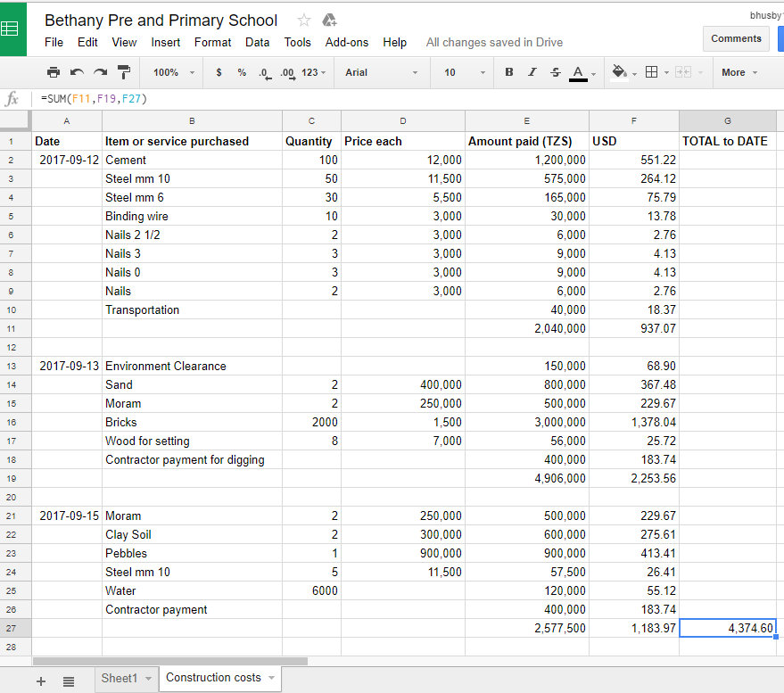784x693 pixels.
Task: Apply text color with the A icon
Action: point(578,73)
